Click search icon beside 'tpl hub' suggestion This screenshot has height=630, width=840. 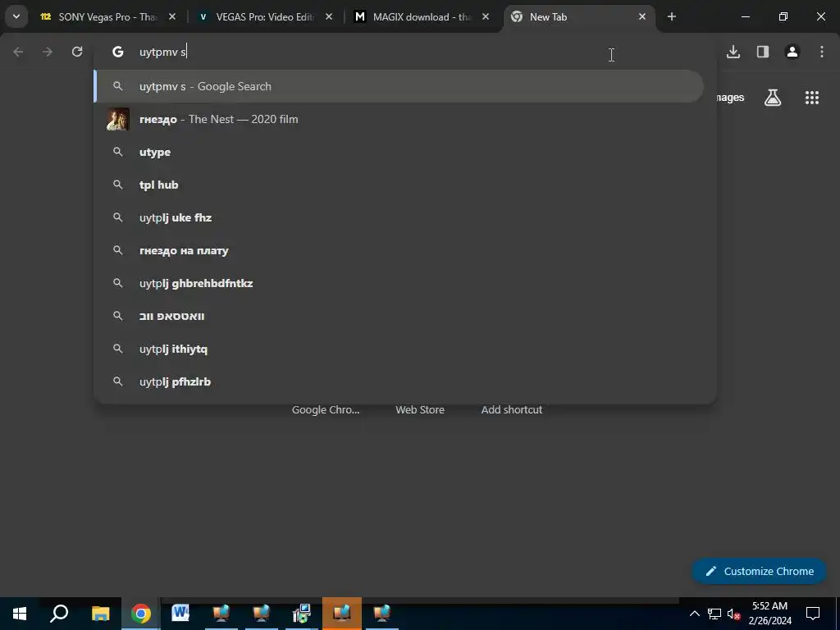tap(118, 185)
